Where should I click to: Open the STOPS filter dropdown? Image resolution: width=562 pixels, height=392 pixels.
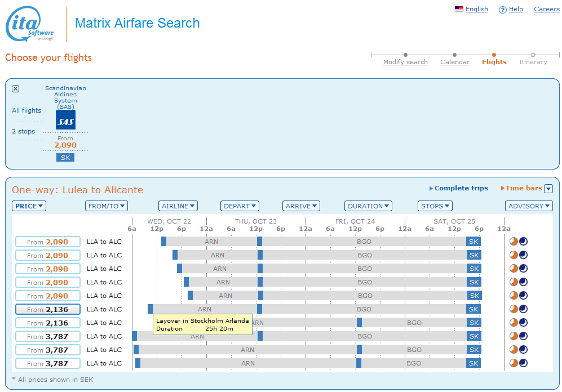435,206
